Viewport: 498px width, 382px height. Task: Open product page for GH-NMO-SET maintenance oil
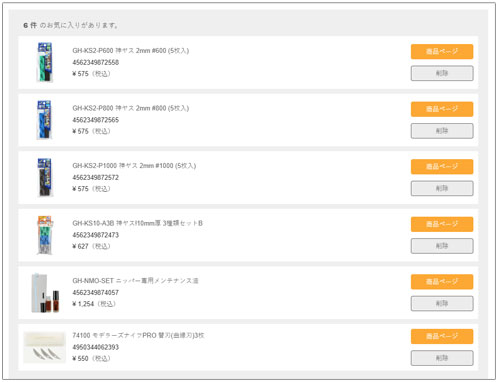(x=442, y=282)
